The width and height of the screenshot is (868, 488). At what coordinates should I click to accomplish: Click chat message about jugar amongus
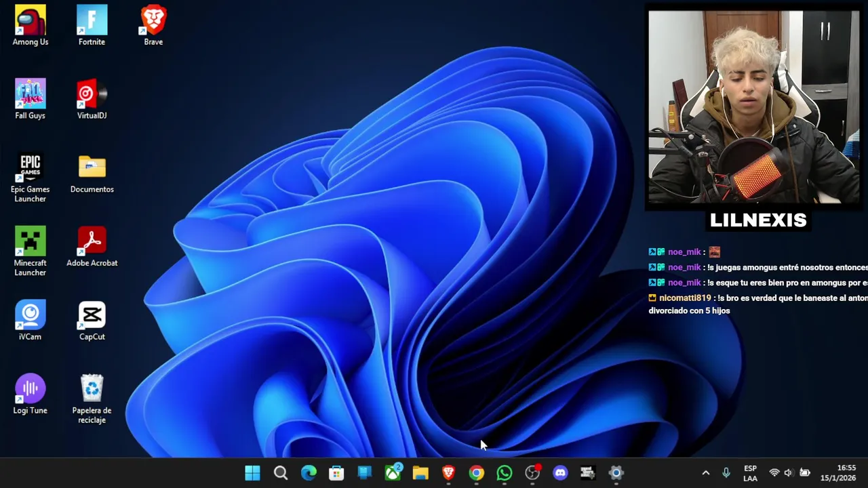point(787,268)
